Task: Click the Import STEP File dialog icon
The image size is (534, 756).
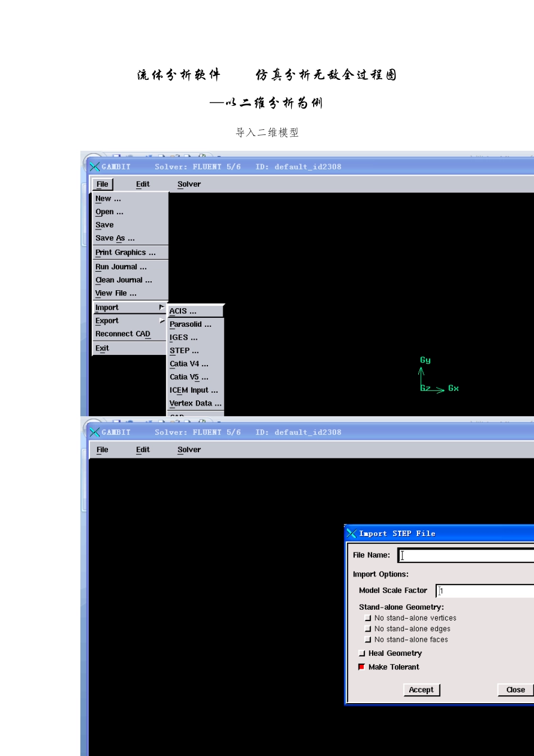Action: point(351,533)
